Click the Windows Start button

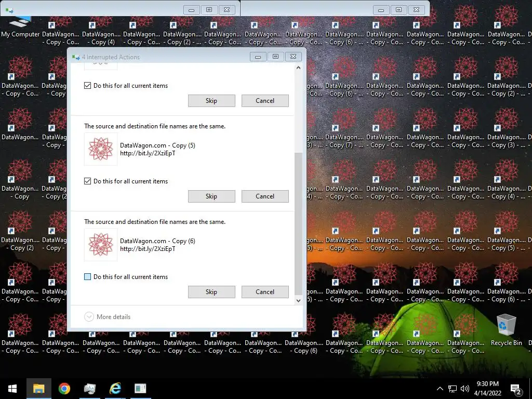pyautogui.click(x=12, y=389)
